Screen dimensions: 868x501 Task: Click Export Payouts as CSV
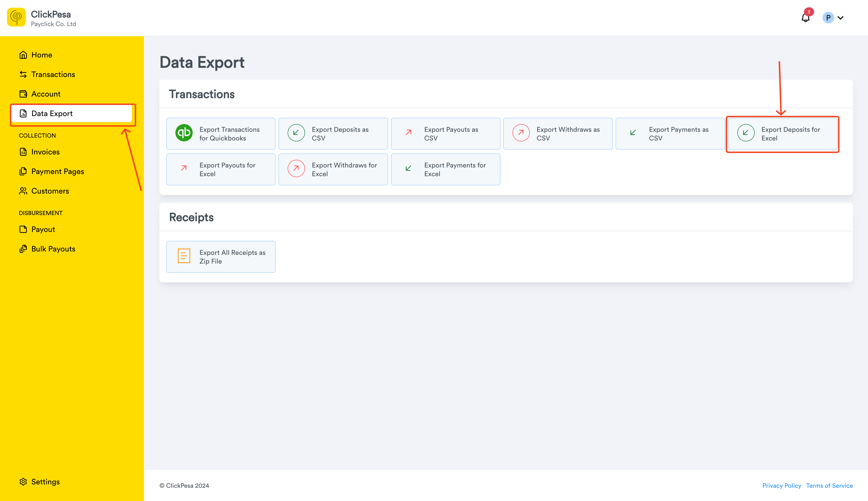coord(446,134)
